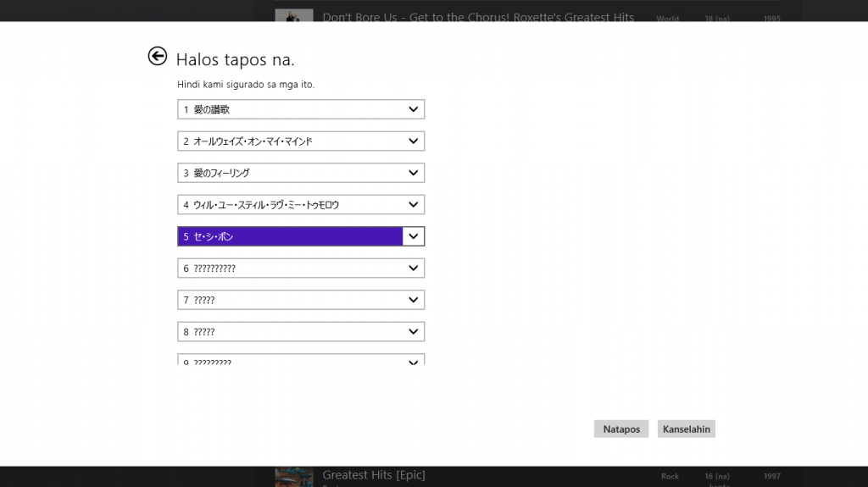868x487 pixels.
Task: Open the highlighted track 5 セ・シ・ボン dropdown
Action: (x=301, y=236)
